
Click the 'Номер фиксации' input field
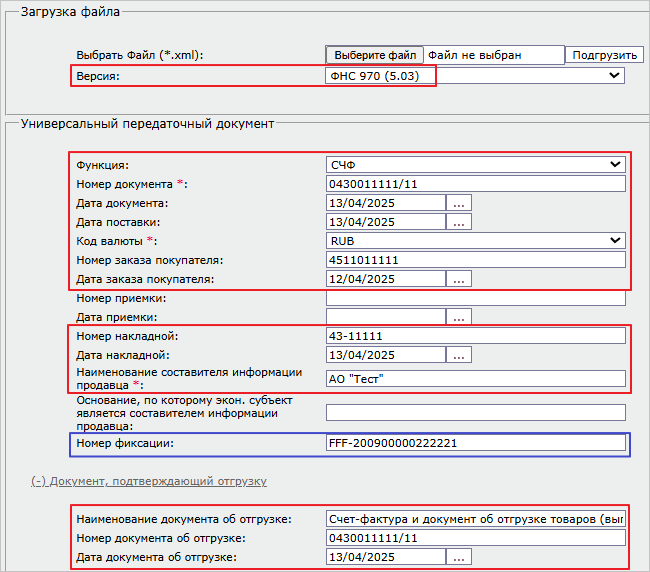(x=475, y=443)
